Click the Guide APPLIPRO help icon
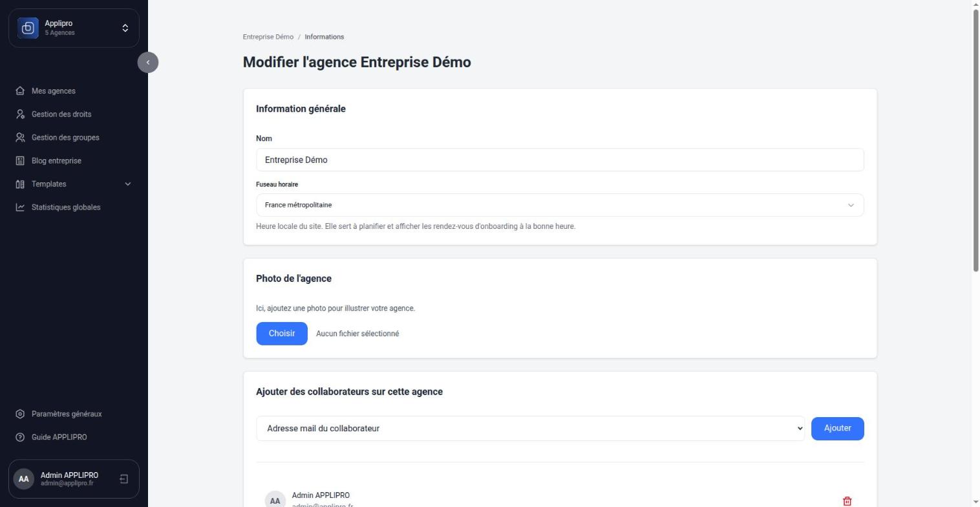The height and width of the screenshot is (507, 980). click(20, 437)
